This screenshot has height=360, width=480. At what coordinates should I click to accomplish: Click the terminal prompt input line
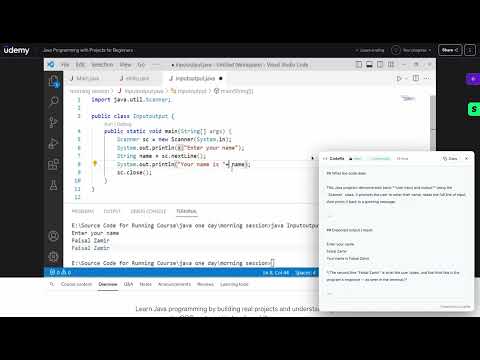click(173, 263)
